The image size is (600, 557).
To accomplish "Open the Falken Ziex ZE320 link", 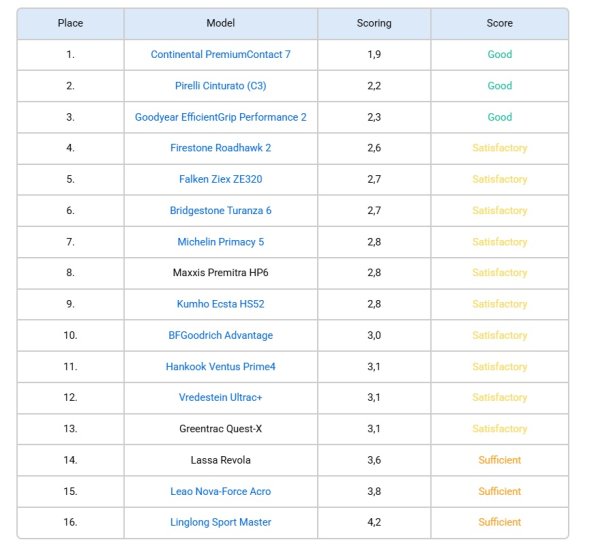I will click(220, 179).
